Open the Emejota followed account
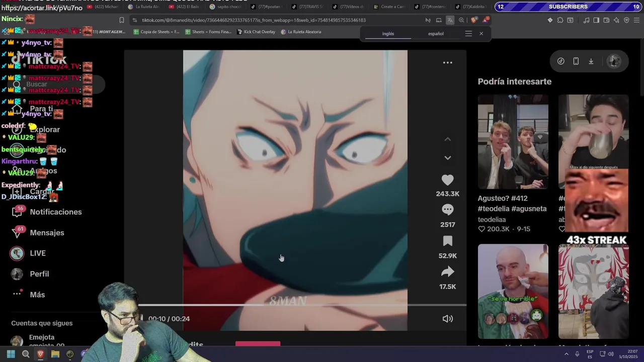The image size is (644, 362). [38, 341]
